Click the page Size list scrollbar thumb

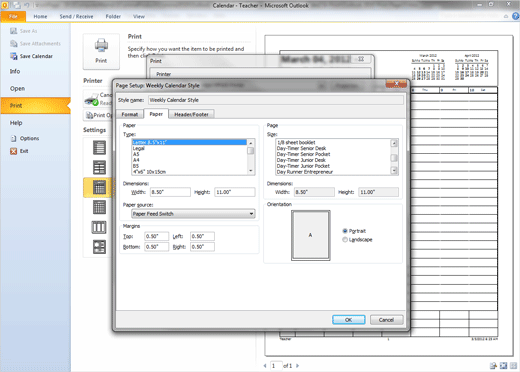[394, 158]
